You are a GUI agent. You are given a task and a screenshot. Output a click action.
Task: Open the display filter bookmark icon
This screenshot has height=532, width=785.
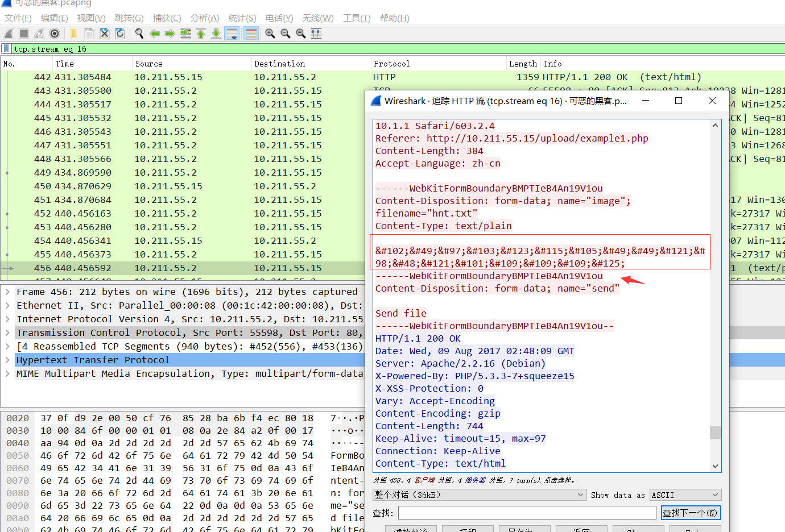coord(6,49)
